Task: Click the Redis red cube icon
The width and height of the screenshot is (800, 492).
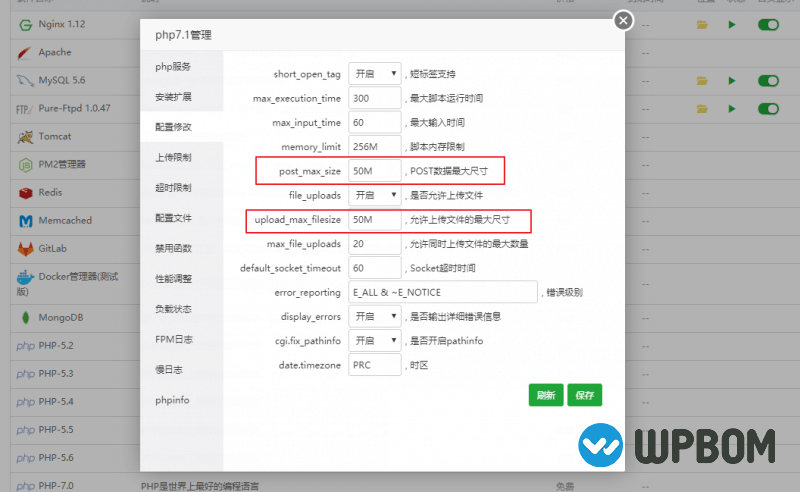Action: pyautogui.click(x=26, y=193)
